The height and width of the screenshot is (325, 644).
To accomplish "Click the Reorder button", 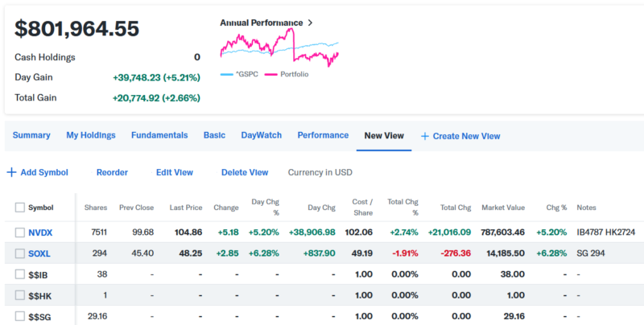I will (x=112, y=172).
